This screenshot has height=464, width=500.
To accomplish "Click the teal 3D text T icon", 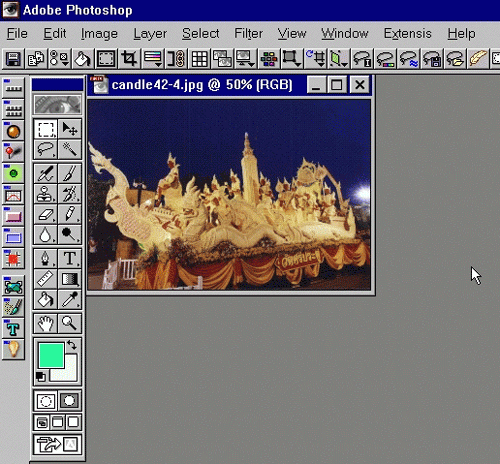I will click(x=13, y=329).
